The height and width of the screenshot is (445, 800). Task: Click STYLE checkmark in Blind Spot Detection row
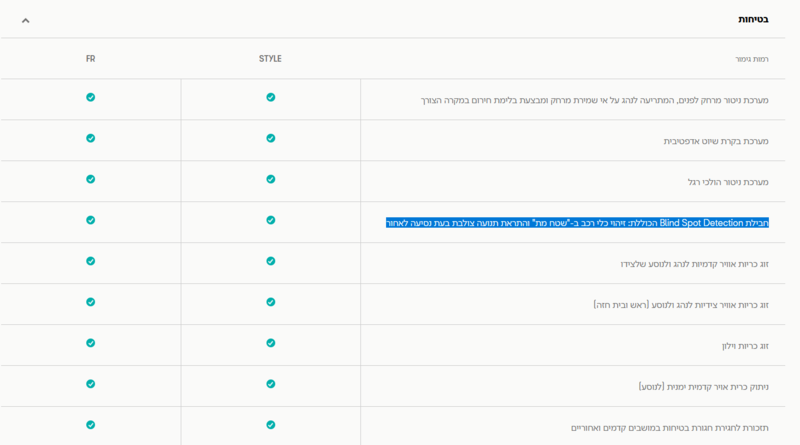(x=270, y=220)
